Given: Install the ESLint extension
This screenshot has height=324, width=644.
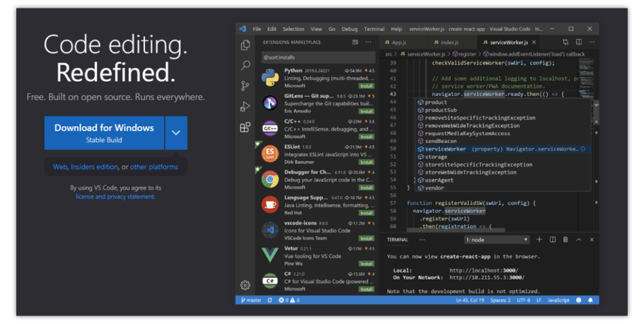Looking at the screenshot, I should click(366, 162).
